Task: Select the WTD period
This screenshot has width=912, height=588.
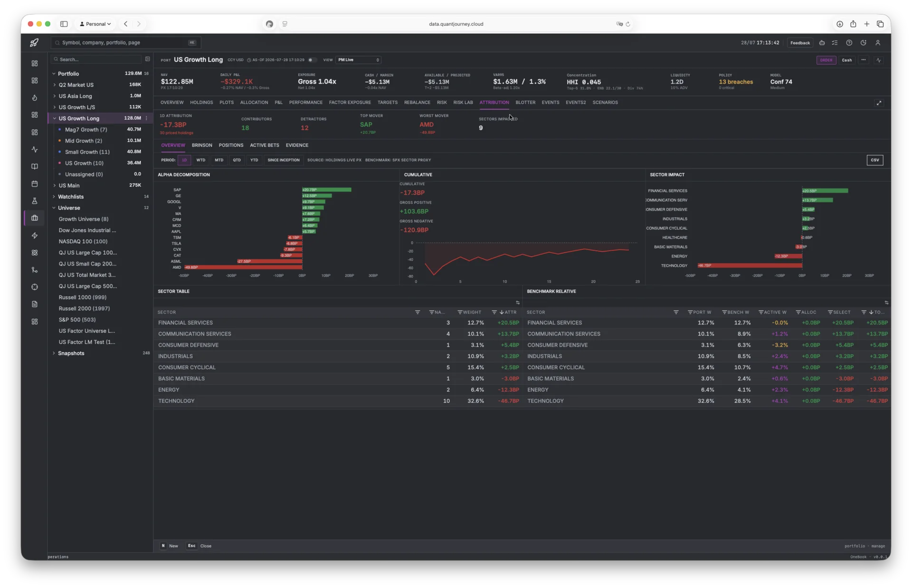Action: click(201, 160)
